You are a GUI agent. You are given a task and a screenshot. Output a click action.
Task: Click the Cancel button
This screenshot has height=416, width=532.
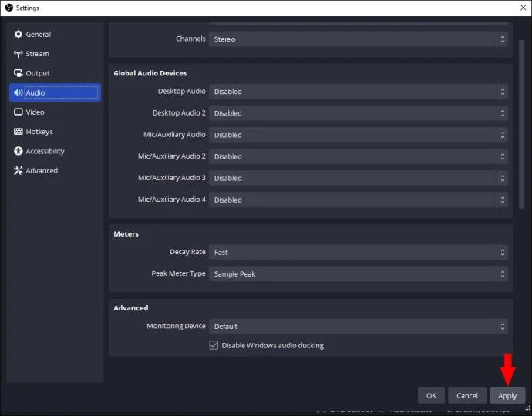[467, 396]
